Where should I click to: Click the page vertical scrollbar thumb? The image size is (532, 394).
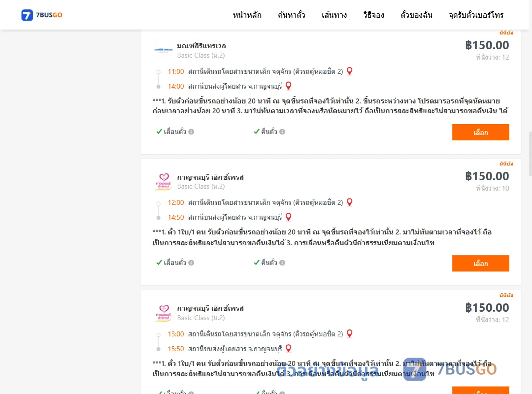click(531, 154)
